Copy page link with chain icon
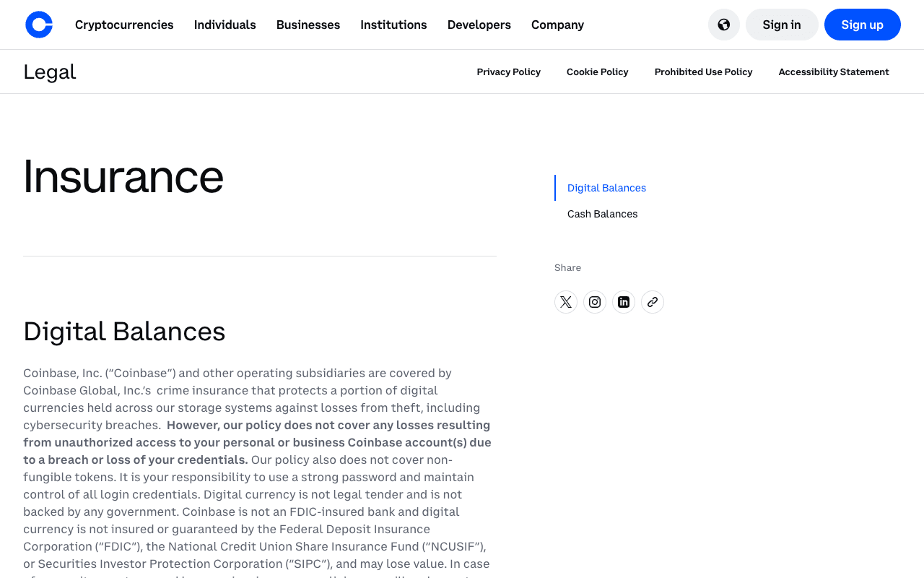Screen dimensions: 924x578 [x=653, y=302]
